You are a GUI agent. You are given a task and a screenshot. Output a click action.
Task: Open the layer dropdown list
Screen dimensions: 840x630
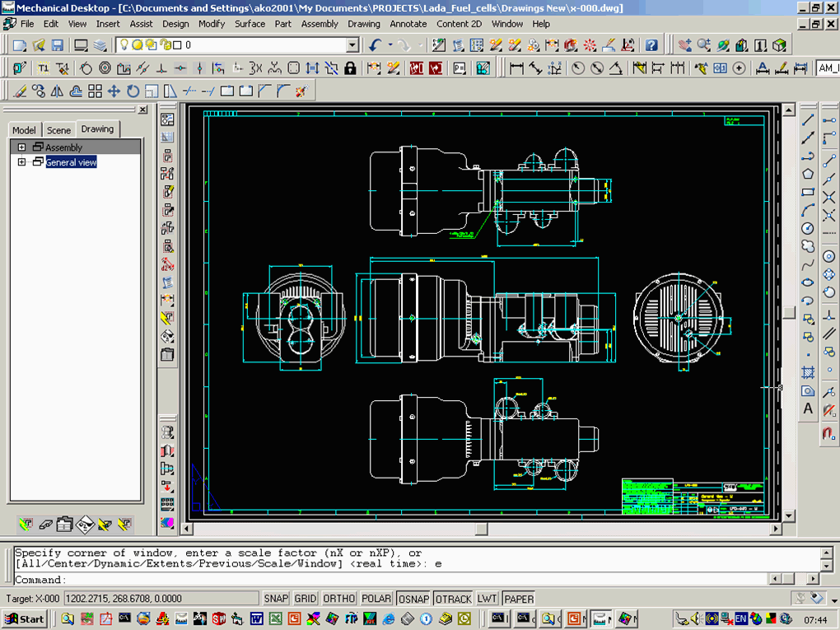[352, 45]
